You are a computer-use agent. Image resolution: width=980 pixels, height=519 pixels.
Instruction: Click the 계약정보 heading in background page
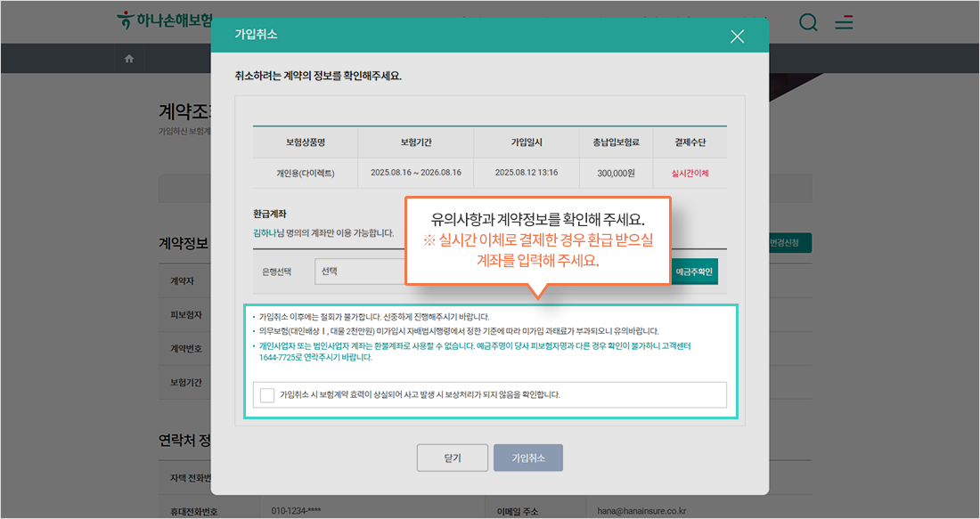184,244
